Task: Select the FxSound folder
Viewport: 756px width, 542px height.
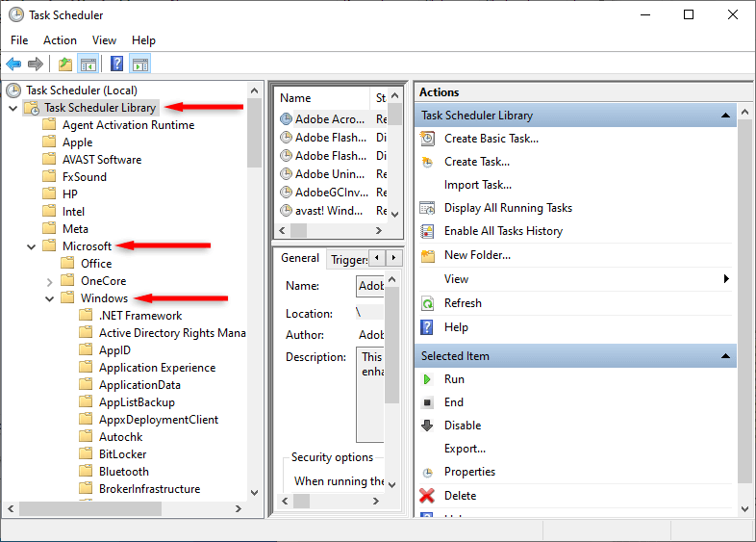Action: click(x=85, y=177)
